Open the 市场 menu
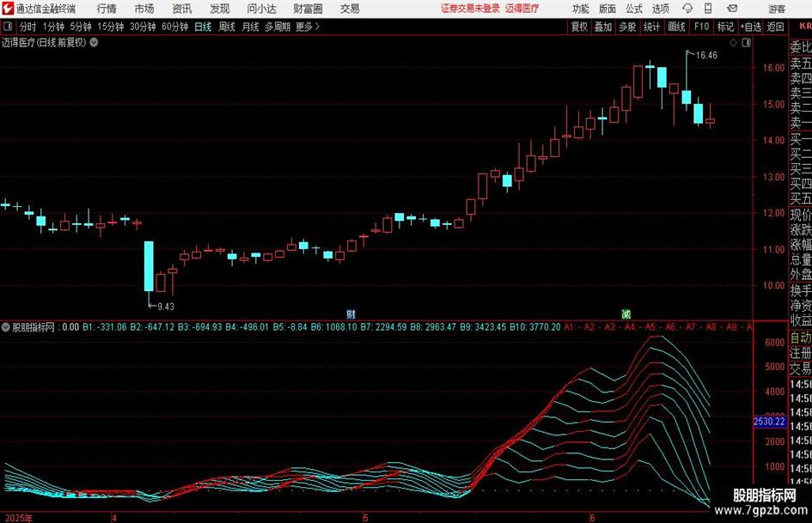The height and width of the screenshot is (523, 812). coord(144,9)
